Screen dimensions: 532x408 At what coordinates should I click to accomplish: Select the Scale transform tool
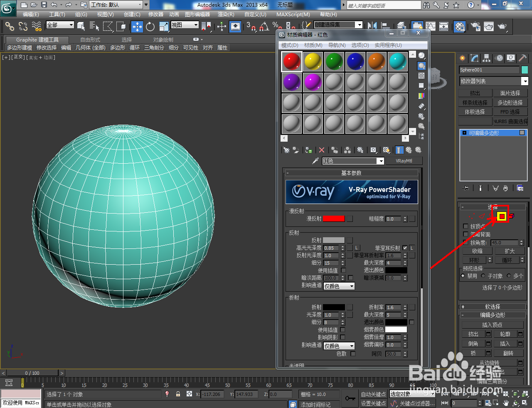tap(164, 27)
